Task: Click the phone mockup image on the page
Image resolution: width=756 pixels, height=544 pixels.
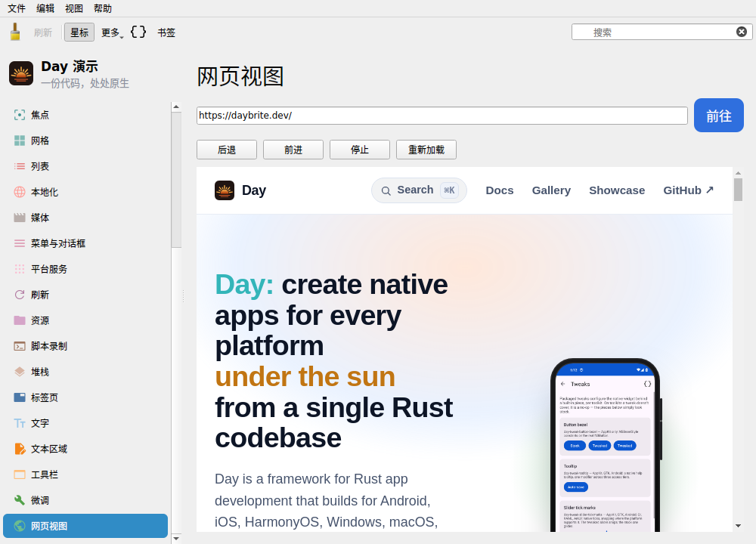Action: tap(606, 445)
